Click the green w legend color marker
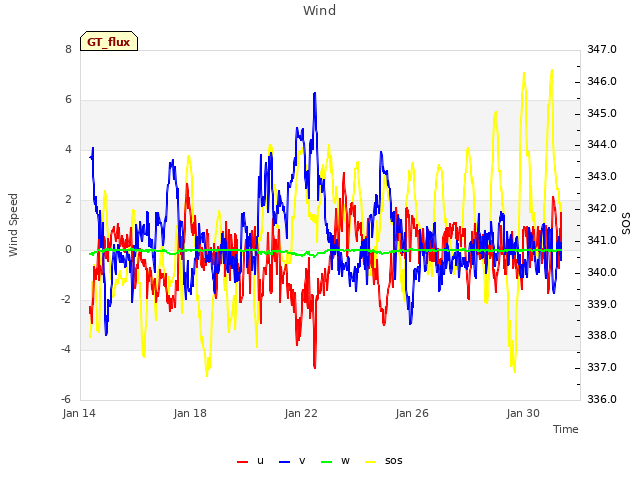This screenshot has height=480, width=640. coord(327,462)
